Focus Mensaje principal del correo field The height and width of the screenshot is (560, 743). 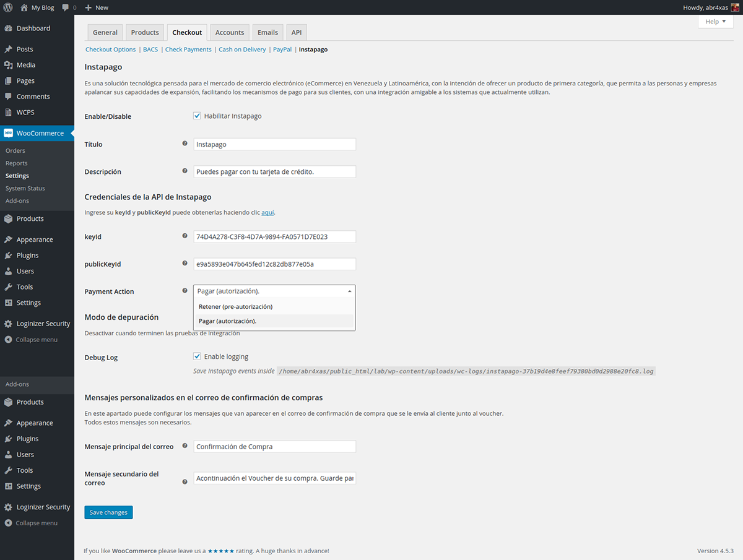pos(275,446)
